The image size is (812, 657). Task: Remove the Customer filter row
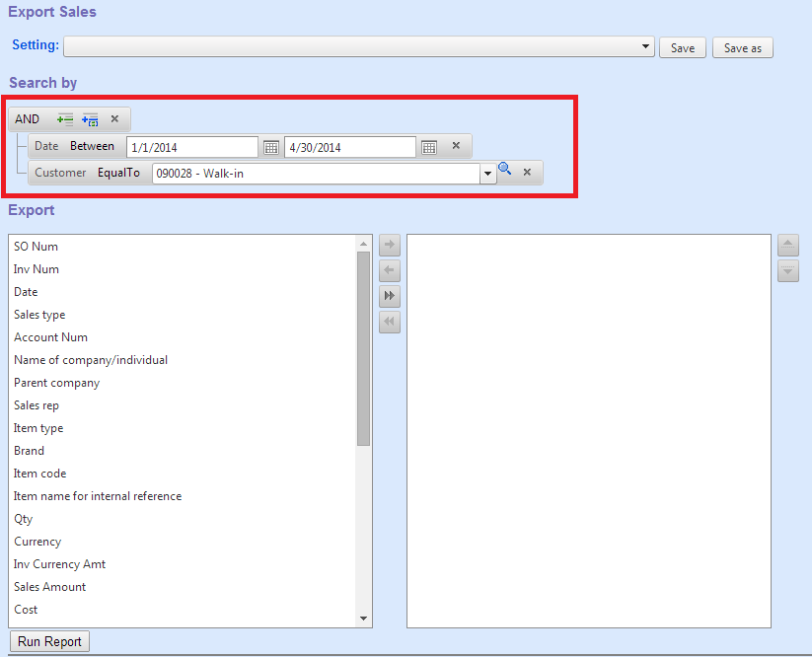coord(527,172)
